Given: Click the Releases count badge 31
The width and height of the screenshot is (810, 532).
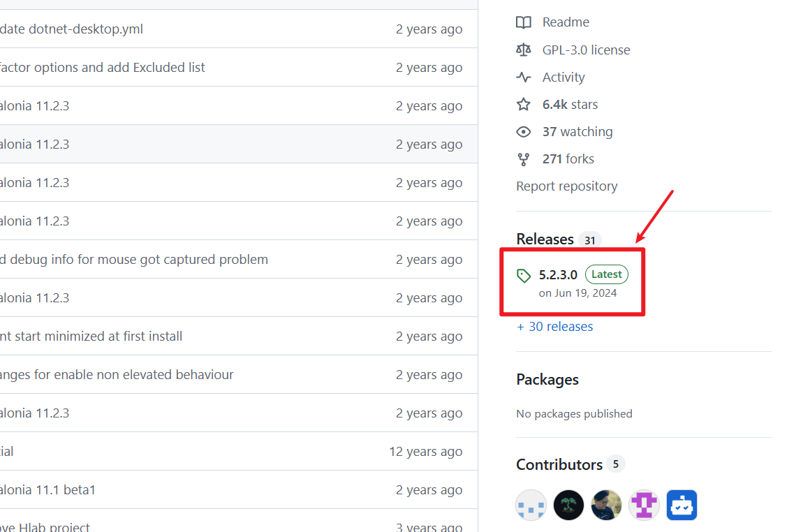Looking at the screenshot, I should 590,240.
